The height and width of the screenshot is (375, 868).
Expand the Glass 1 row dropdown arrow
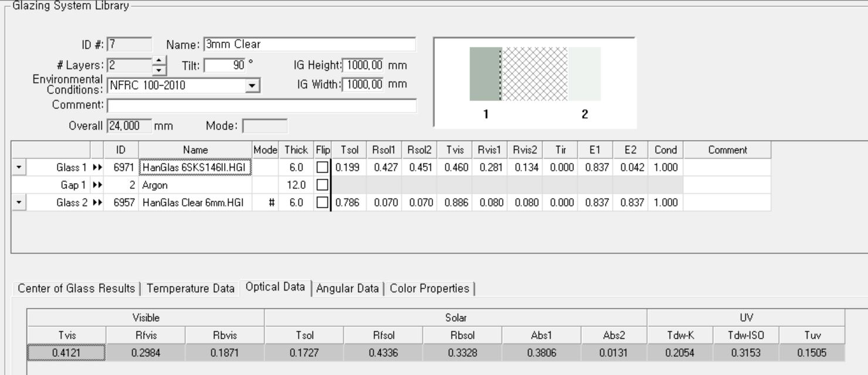pyautogui.click(x=19, y=168)
